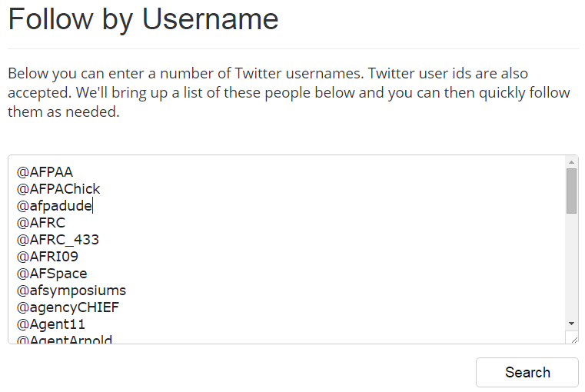The image size is (585, 392).
Task: Click the textarea vertical scrollbar thumb
Action: point(571,191)
